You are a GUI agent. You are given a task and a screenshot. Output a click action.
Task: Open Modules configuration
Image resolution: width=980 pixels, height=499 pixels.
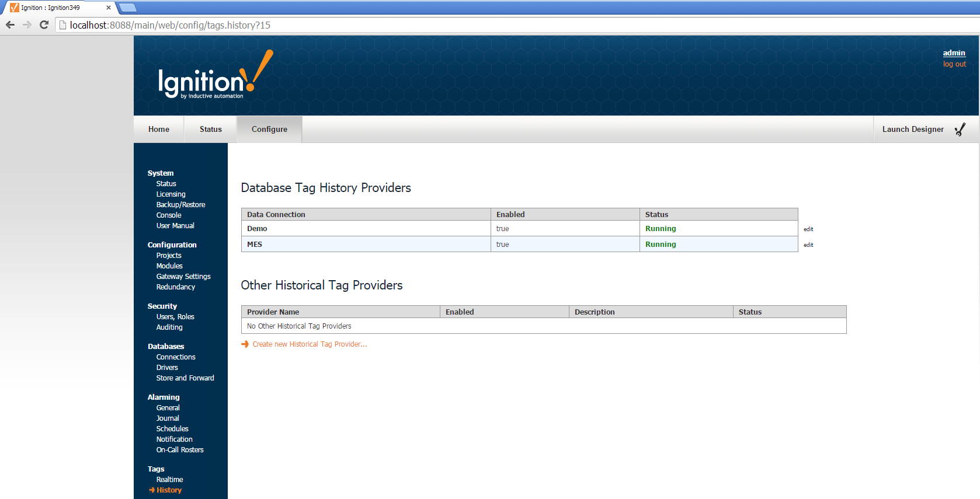[169, 266]
